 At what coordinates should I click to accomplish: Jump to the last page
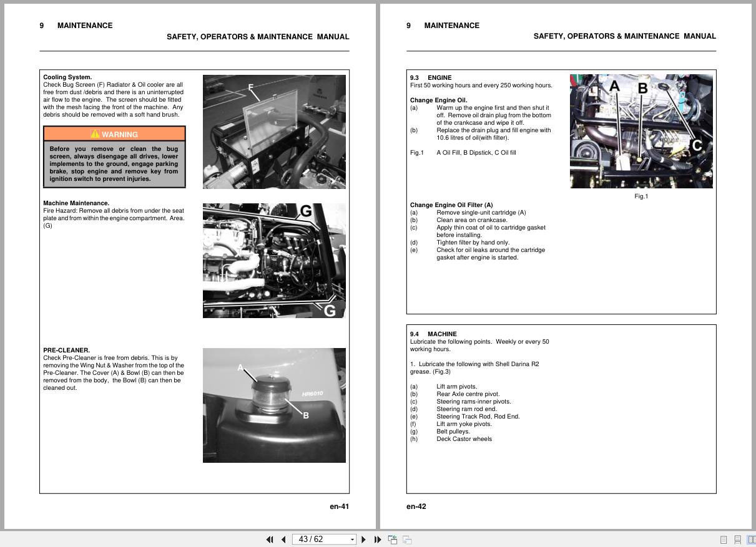[x=377, y=540]
